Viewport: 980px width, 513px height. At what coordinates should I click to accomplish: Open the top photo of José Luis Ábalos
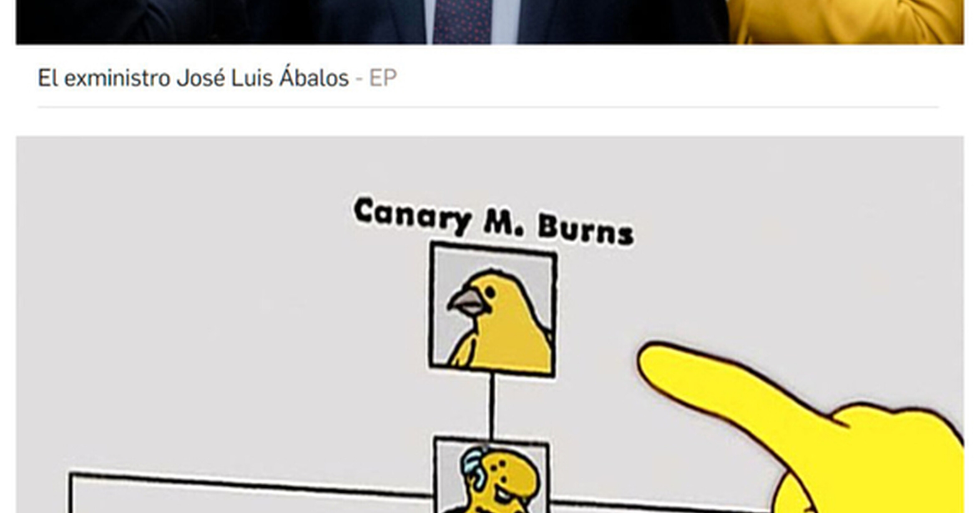click(490, 22)
